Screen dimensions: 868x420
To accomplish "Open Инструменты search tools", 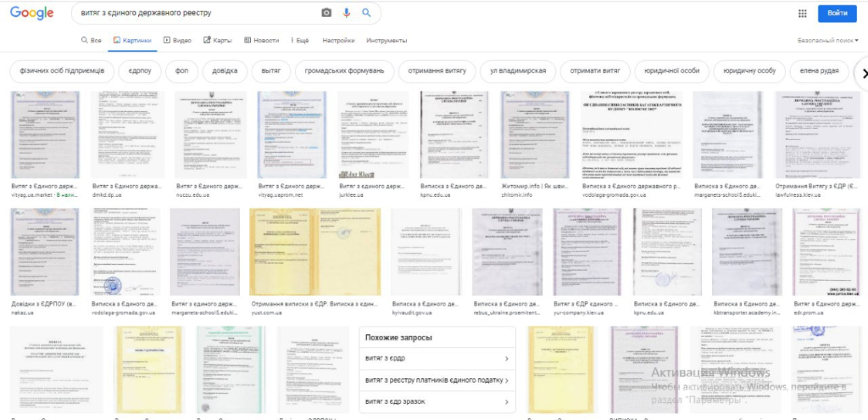I will pos(387,41).
